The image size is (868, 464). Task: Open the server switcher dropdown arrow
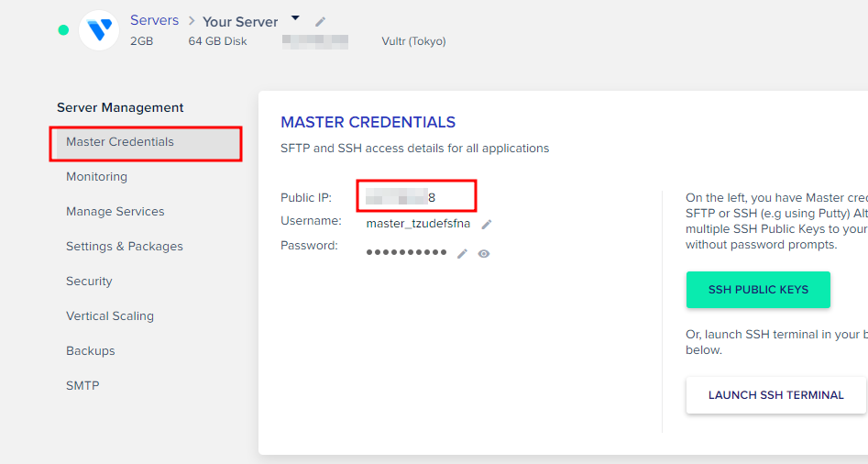click(x=296, y=18)
